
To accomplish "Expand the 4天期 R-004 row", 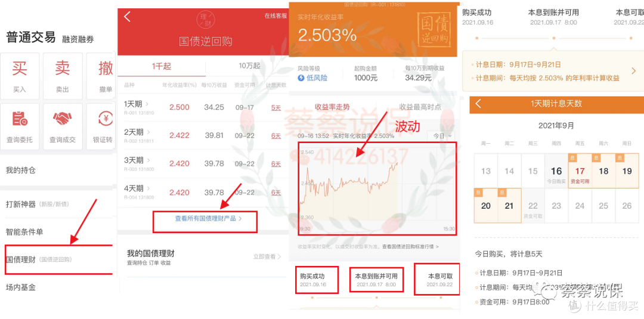I will pyautogui.click(x=203, y=192).
